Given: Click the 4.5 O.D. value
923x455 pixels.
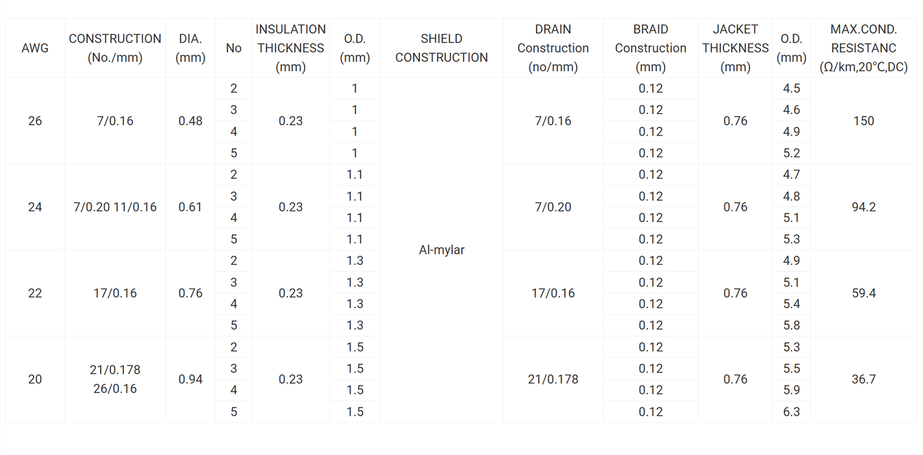Looking at the screenshot, I should 791,89.
